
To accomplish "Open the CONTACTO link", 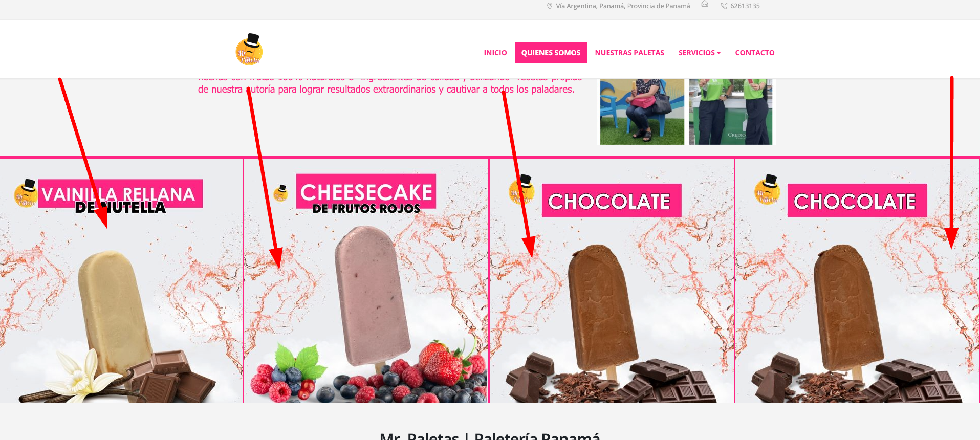I will 755,53.
